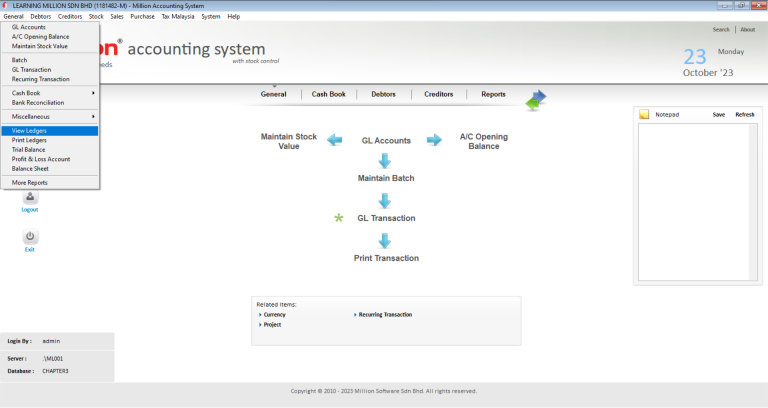This screenshot has width=768, height=408.
Task: Click the Logout user icon
Action: pyautogui.click(x=30, y=197)
